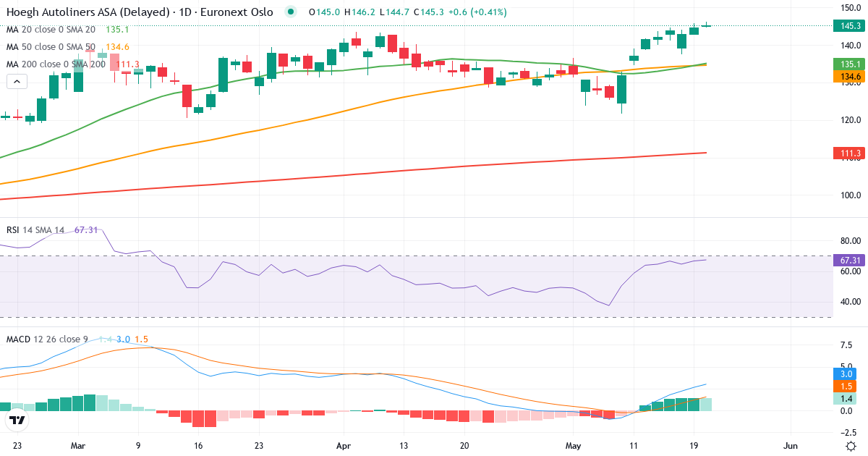Open chart settings via the gear icon
868x456 pixels.
click(x=851, y=445)
